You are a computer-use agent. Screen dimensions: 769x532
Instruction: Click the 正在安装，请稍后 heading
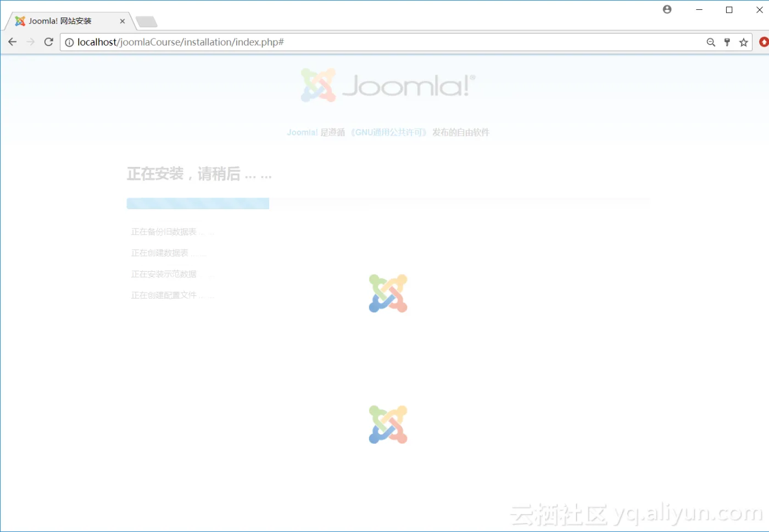(x=199, y=174)
